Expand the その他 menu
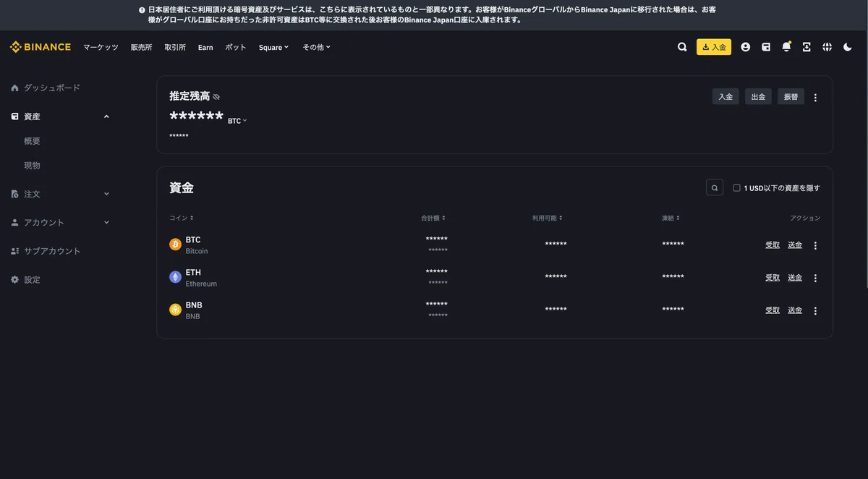Viewport: 868px width, 479px height. 316,47
